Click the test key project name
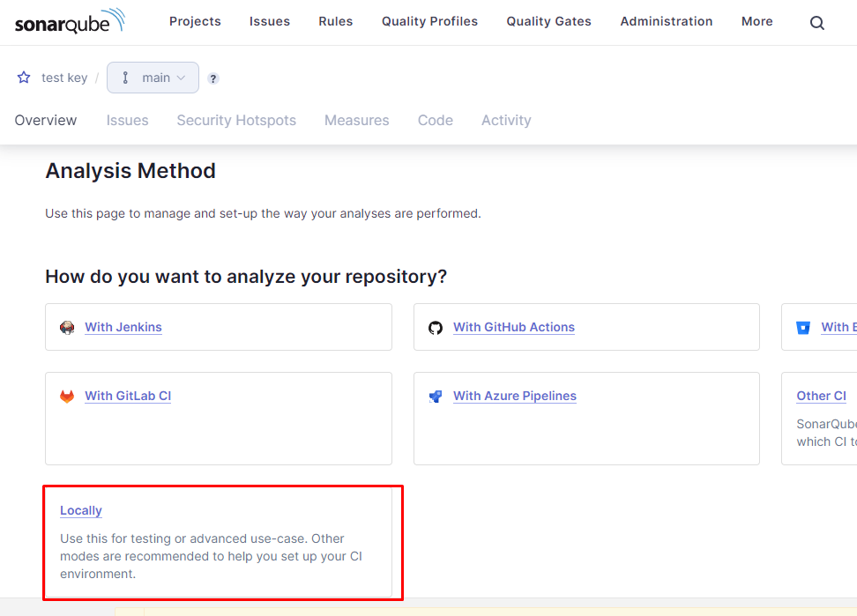The image size is (857, 616). (64, 78)
